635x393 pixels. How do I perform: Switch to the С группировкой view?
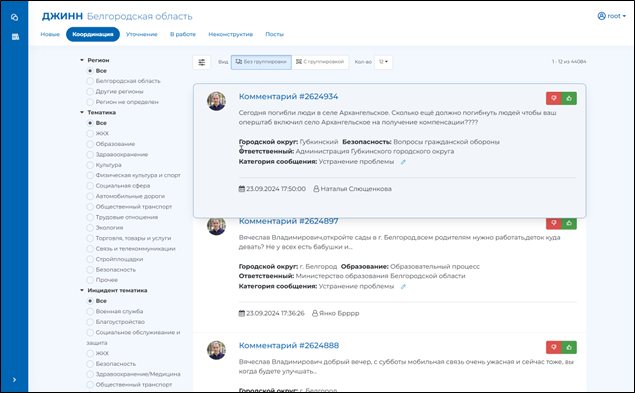[x=320, y=62]
